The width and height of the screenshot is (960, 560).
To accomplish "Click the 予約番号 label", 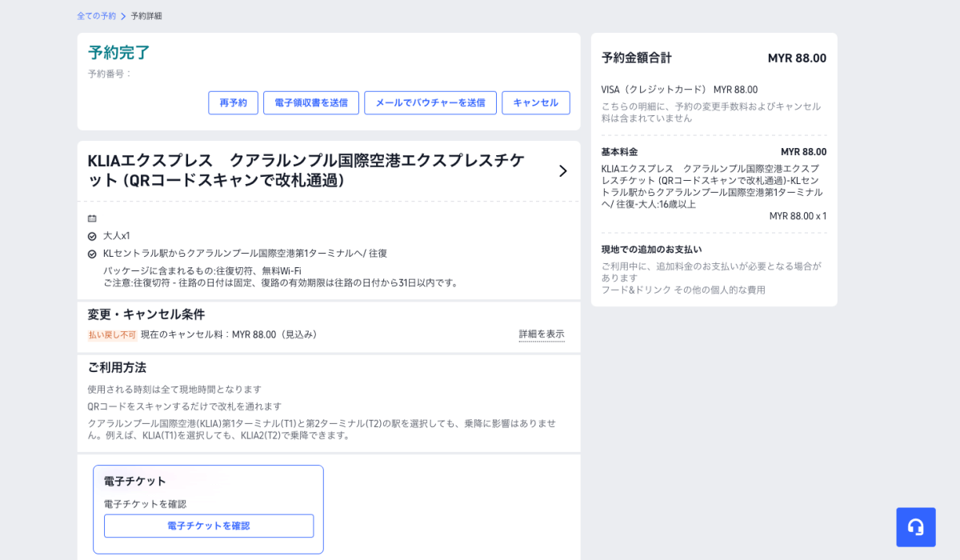I will pos(110,74).
